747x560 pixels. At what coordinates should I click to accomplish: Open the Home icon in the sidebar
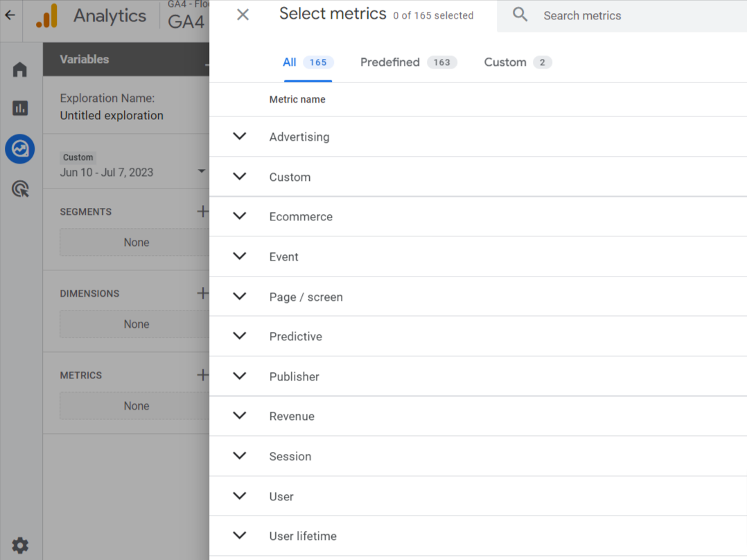point(19,69)
